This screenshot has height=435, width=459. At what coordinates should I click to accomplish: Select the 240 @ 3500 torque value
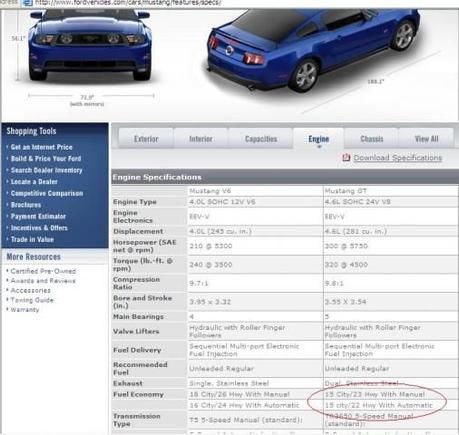211,265
